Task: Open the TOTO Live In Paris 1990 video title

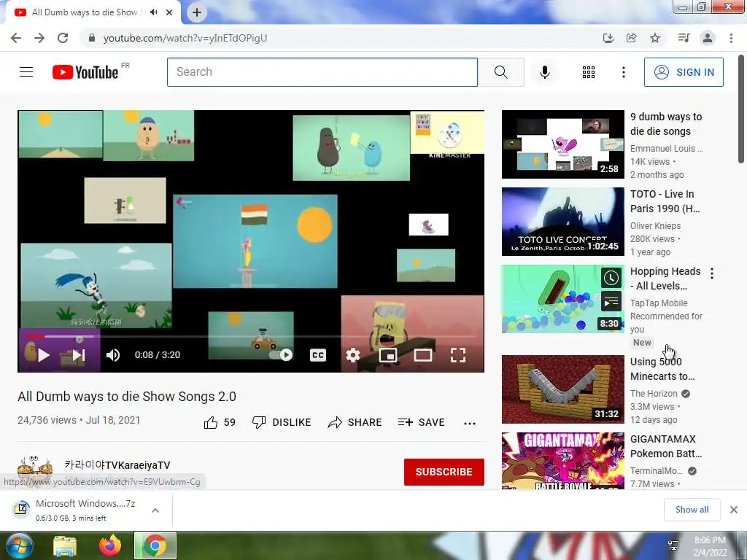Action: (665, 201)
